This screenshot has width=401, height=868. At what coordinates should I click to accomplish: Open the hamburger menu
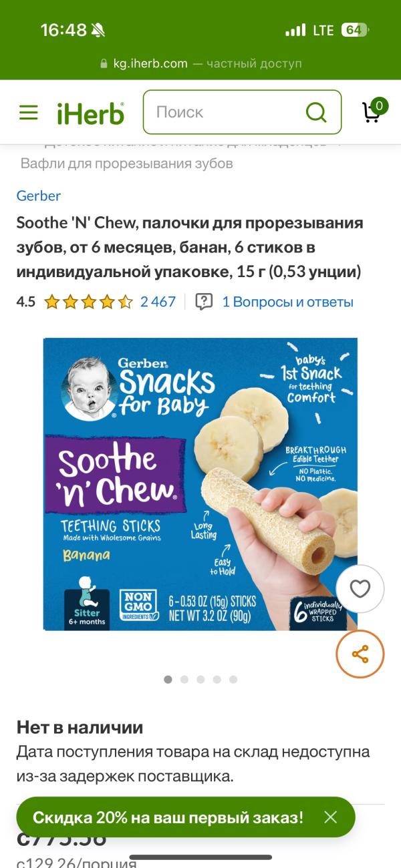(29, 112)
